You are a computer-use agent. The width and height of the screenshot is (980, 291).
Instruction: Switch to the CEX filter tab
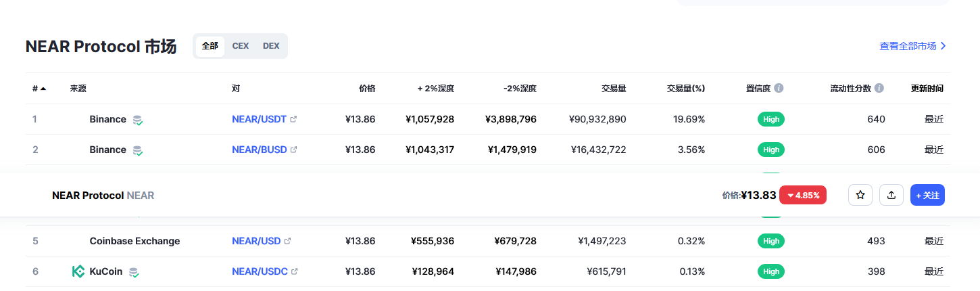click(241, 46)
